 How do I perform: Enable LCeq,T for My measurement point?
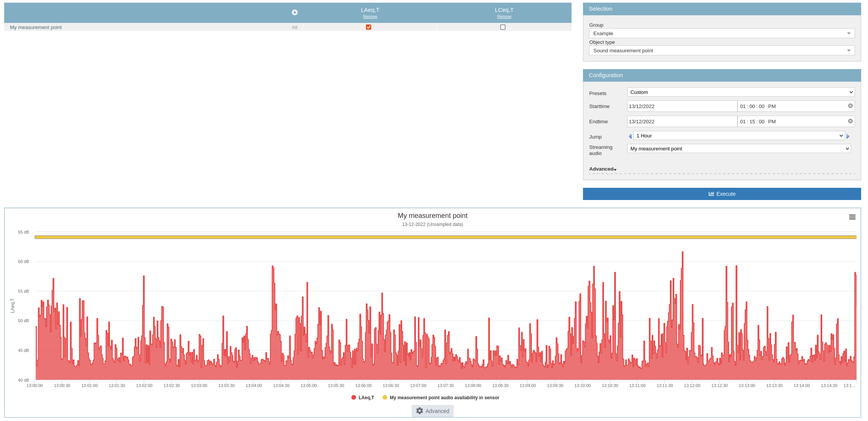503,27
